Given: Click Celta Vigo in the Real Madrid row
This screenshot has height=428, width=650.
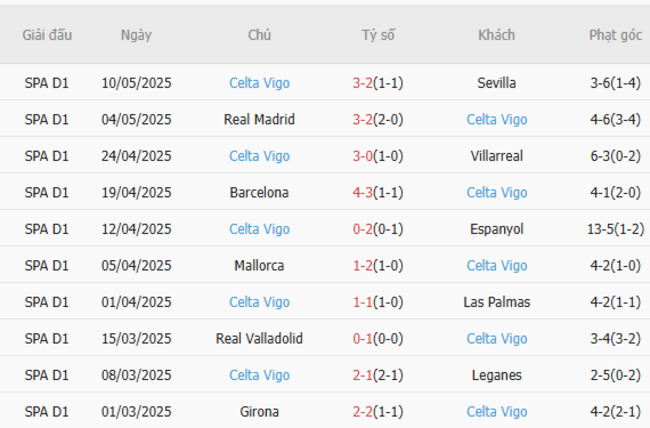Looking at the screenshot, I should pyautogui.click(x=497, y=120).
